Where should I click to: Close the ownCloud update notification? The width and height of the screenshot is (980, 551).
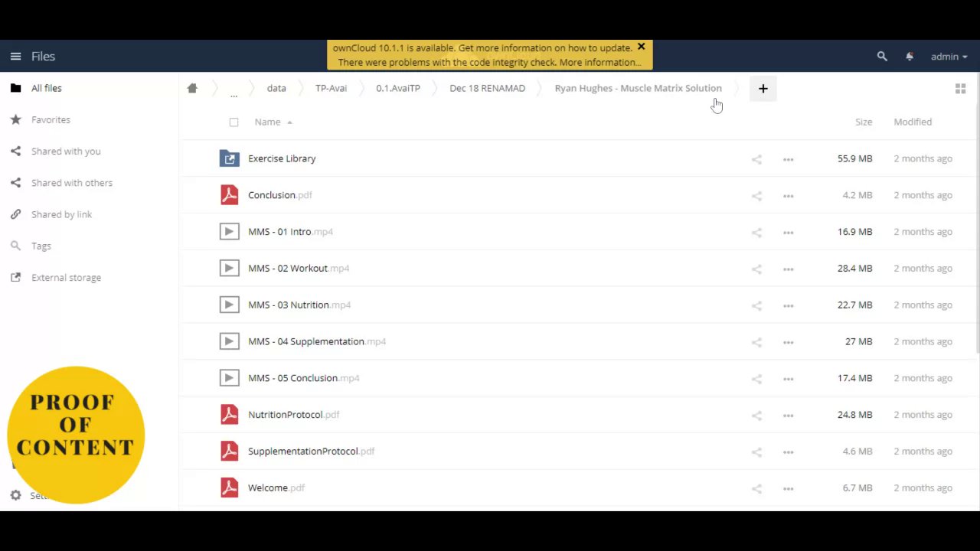[x=642, y=47]
